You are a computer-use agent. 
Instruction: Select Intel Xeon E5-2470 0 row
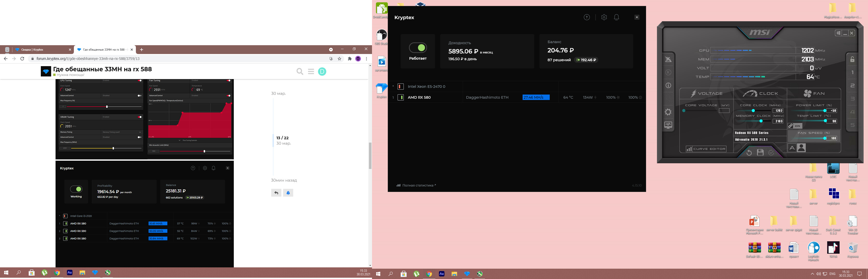pyautogui.click(x=517, y=87)
